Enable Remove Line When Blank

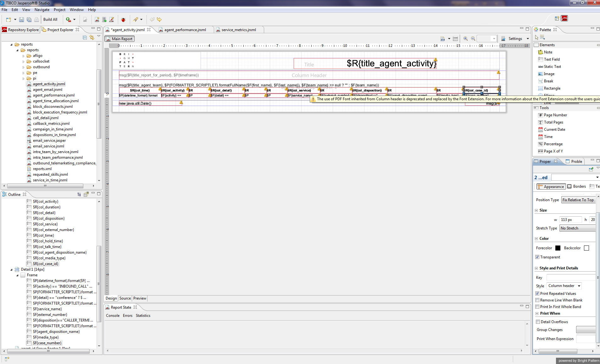coord(537,300)
